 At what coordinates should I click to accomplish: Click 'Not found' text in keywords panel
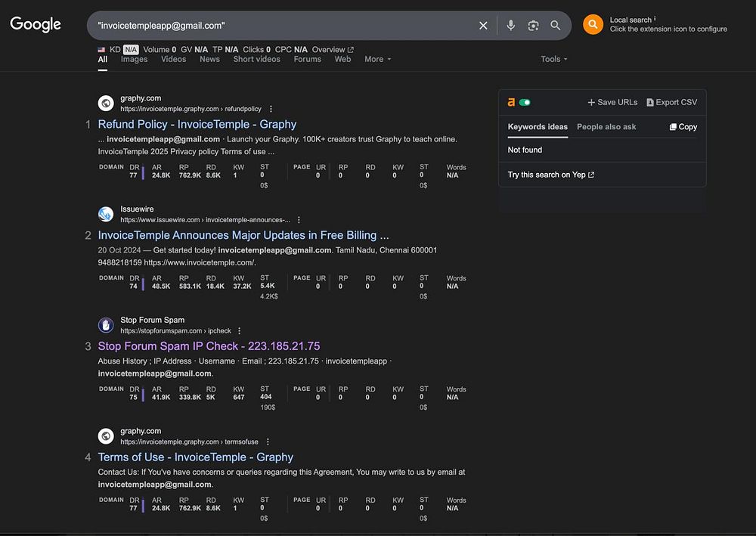click(x=525, y=150)
